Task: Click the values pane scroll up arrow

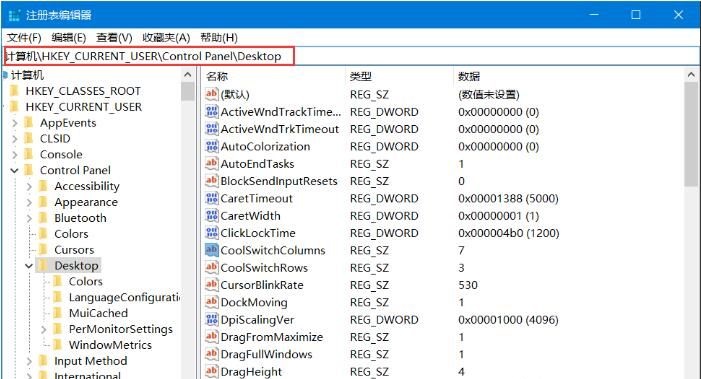Action: 691,75
